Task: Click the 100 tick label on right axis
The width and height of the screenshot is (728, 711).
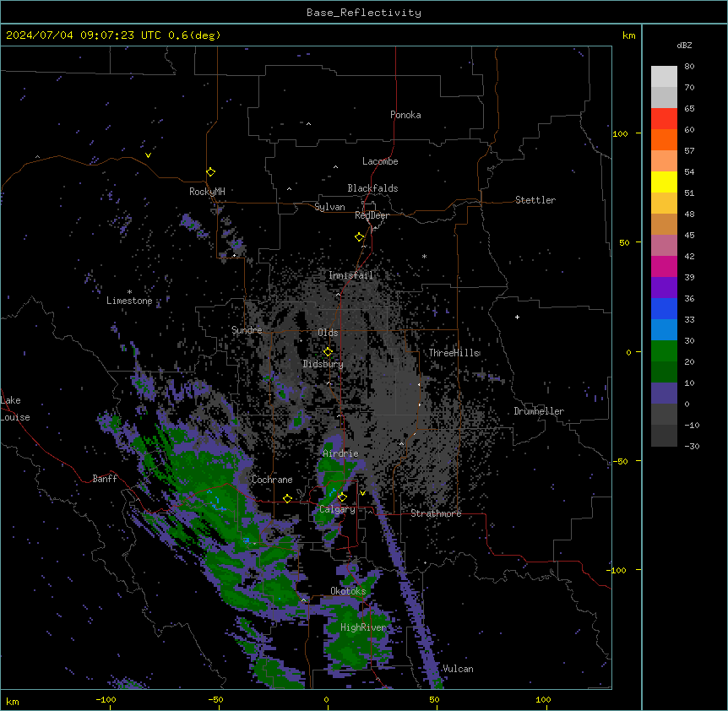Action: pyautogui.click(x=620, y=133)
